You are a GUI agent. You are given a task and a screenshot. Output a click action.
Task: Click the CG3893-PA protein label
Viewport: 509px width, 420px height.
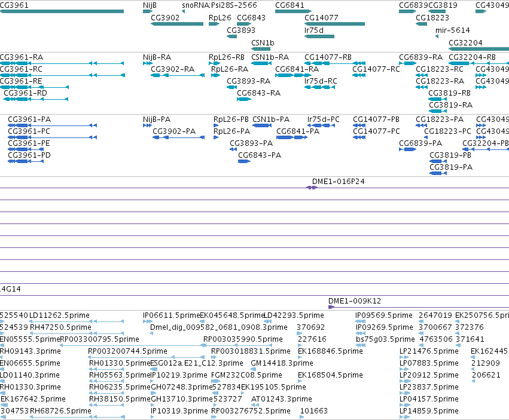251,143
